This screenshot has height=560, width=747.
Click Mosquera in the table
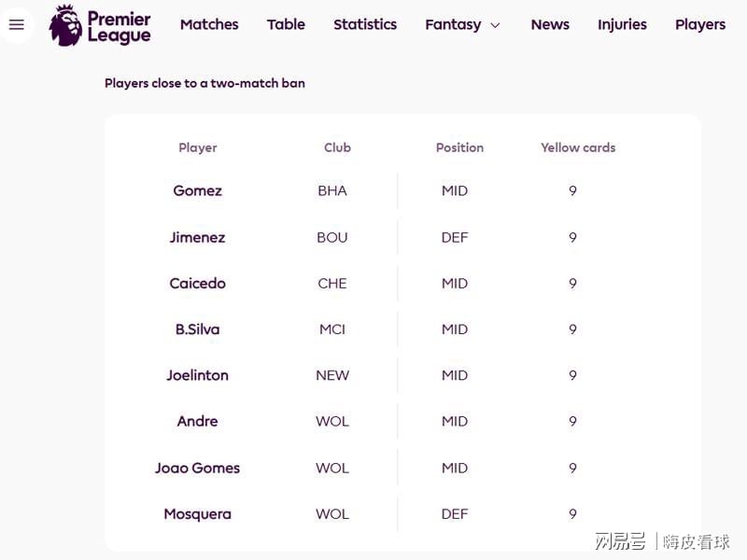198,513
